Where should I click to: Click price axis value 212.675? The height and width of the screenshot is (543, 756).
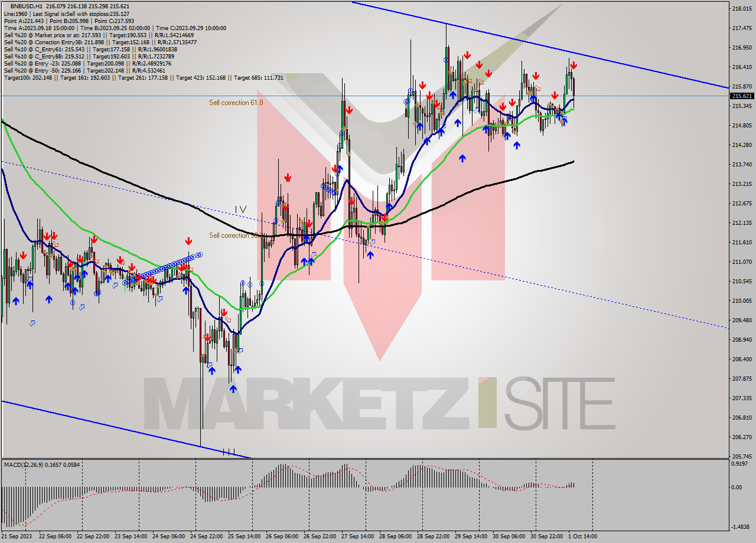click(x=741, y=204)
